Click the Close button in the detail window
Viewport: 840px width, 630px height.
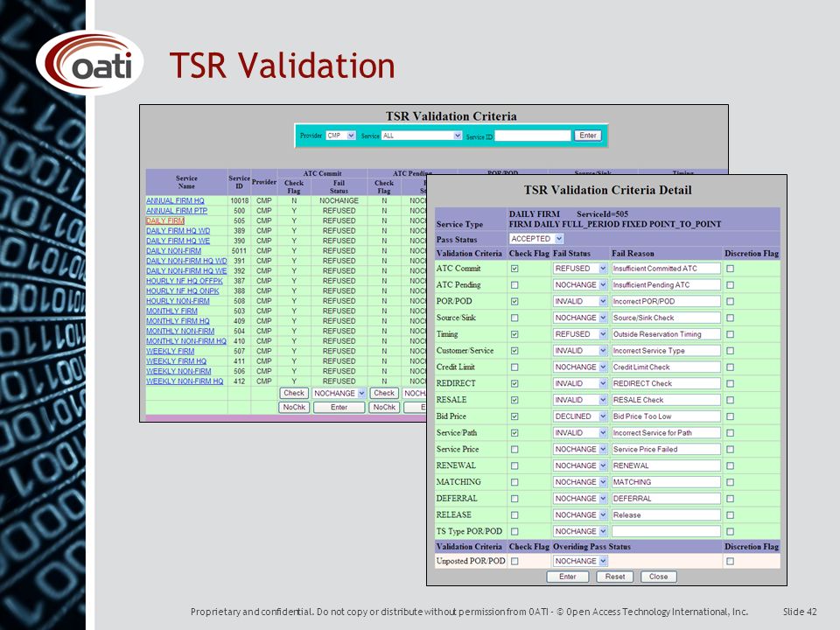tap(658, 577)
